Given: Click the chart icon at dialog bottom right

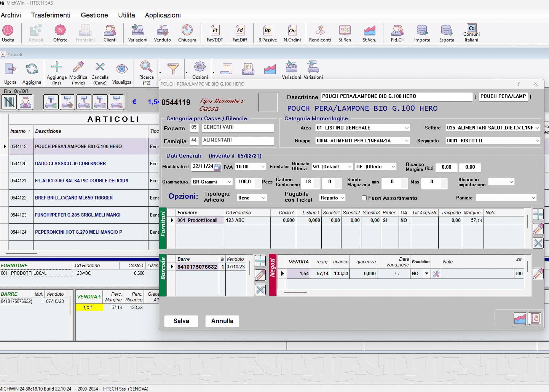Looking at the screenshot, I should (x=520, y=318).
